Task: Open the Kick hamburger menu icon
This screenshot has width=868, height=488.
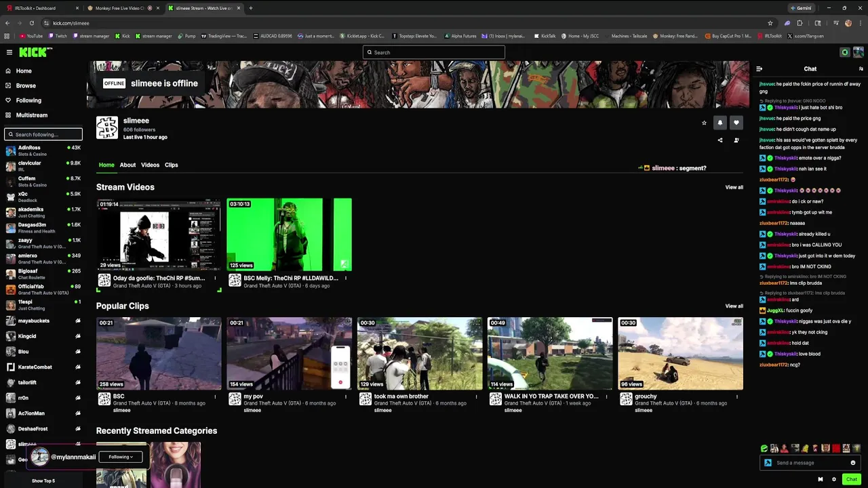Action: pyautogui.click(x=9, y=52)
